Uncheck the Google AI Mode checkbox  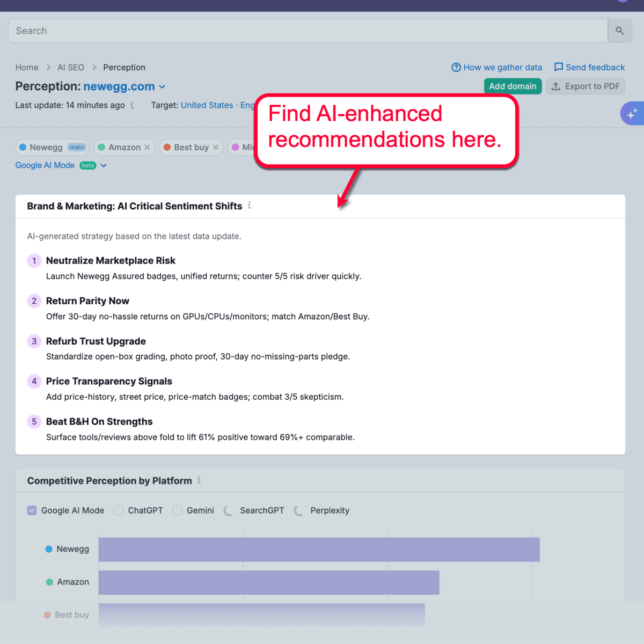tap(32, 510)
